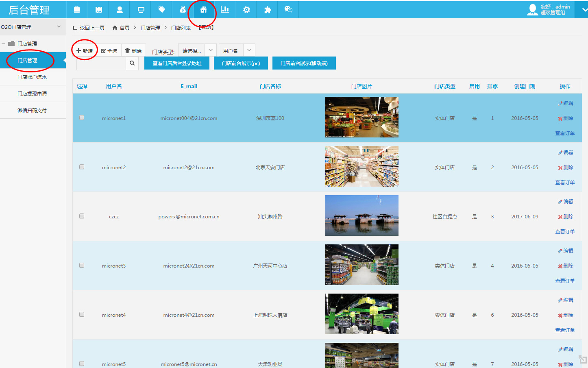Screen dimensions: 588x368
Task: Tick the checkbox for micronet5
Action: pos(82,364)
